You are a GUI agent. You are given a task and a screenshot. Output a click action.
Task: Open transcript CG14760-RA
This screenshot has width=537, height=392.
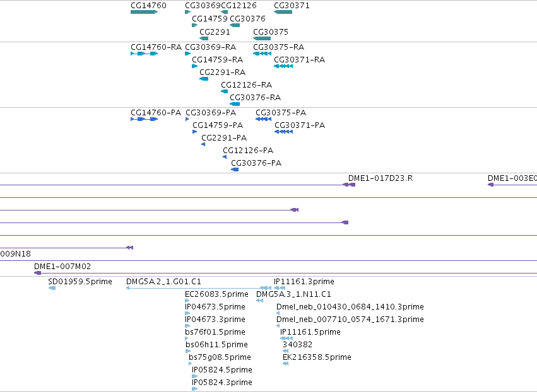(156, 47)
